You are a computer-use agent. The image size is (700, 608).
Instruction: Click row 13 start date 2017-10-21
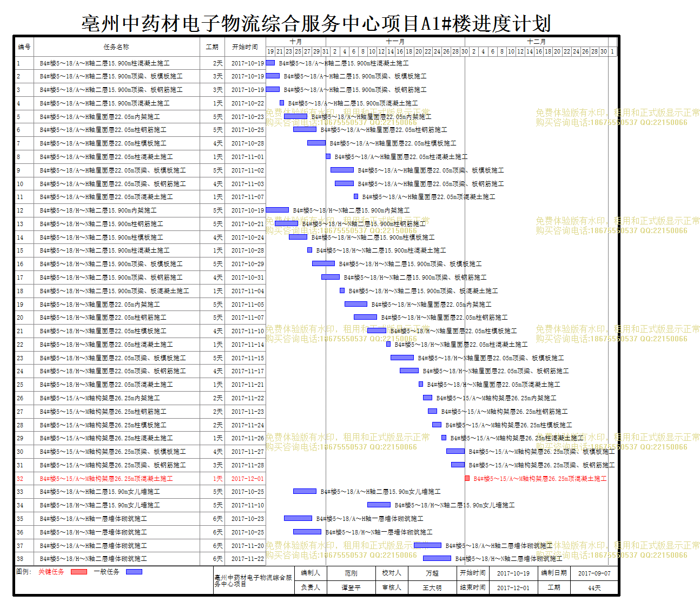point(248,224)
